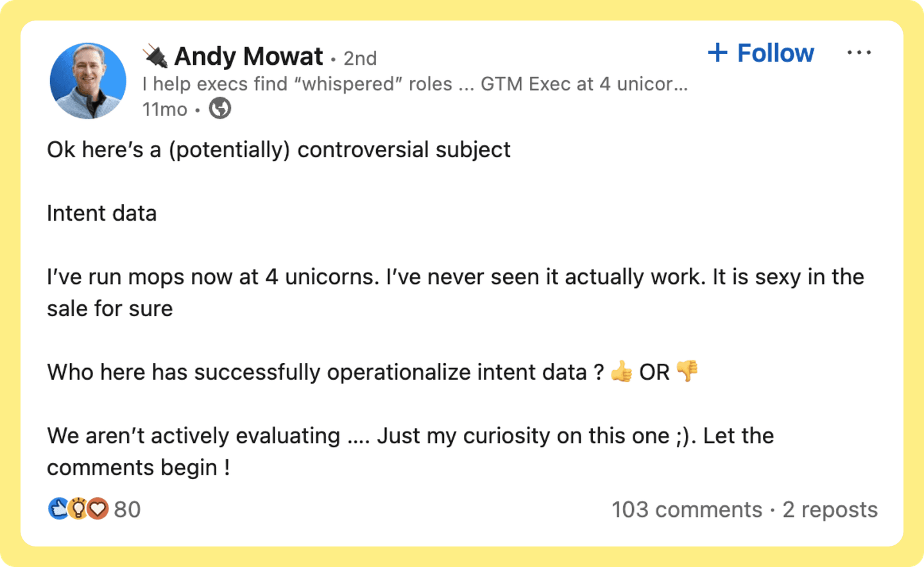The width and height of the screenshot is (924, 567).
Task: Click the thumbs down emoji in post
Action: click(x=687, y=371)
